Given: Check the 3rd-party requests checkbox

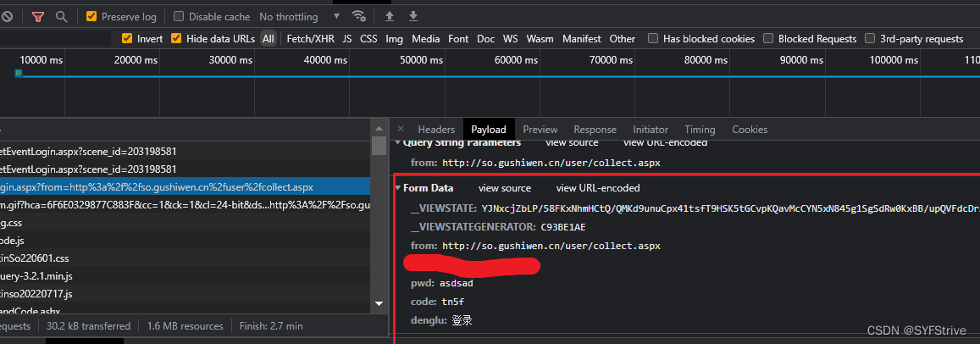Looking at the screenshot, I should (870, 39).
